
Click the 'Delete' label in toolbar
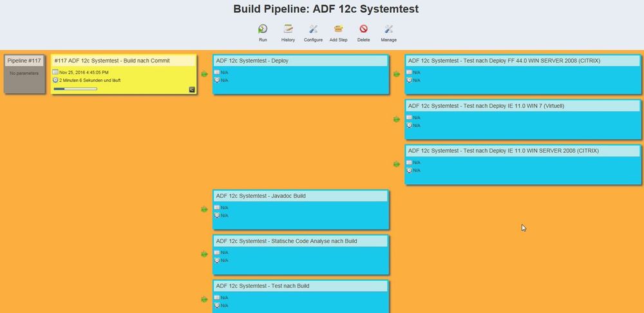[363, 40]
